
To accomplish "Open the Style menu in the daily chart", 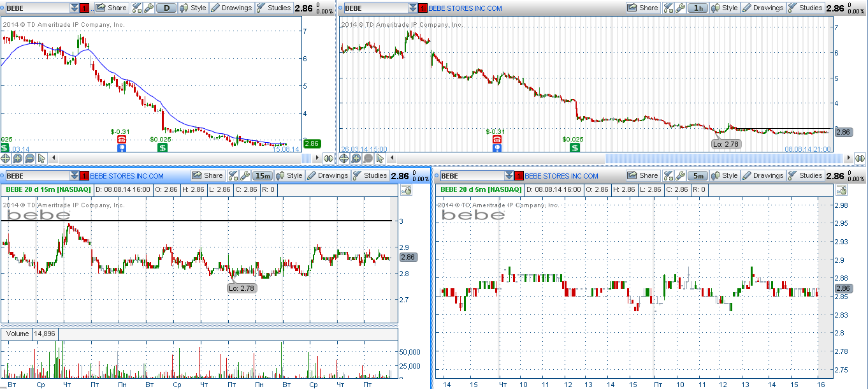I will click(193, 8).
